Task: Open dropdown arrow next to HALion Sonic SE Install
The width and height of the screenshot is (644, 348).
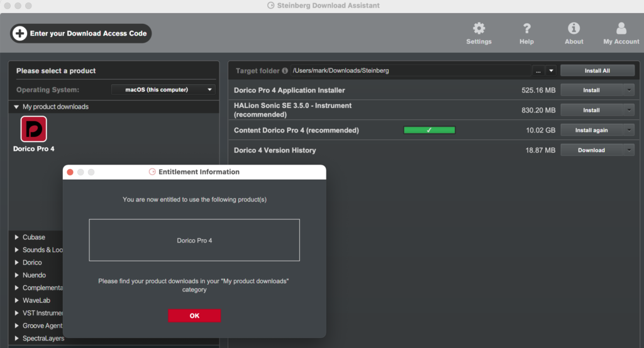Action: pyautogui.click(x=629, y=110)
